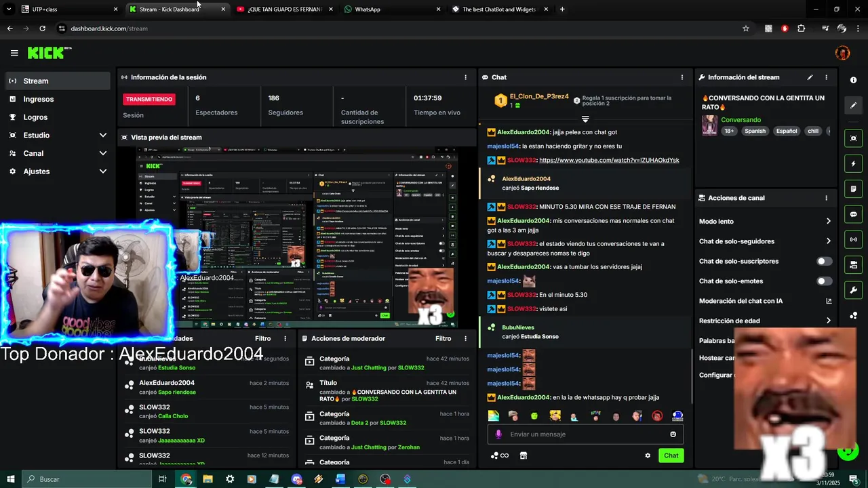Select the HYPE emote in emote bar
The height and width of the screenshot is (488, 868).
click(x=595, y=415)
